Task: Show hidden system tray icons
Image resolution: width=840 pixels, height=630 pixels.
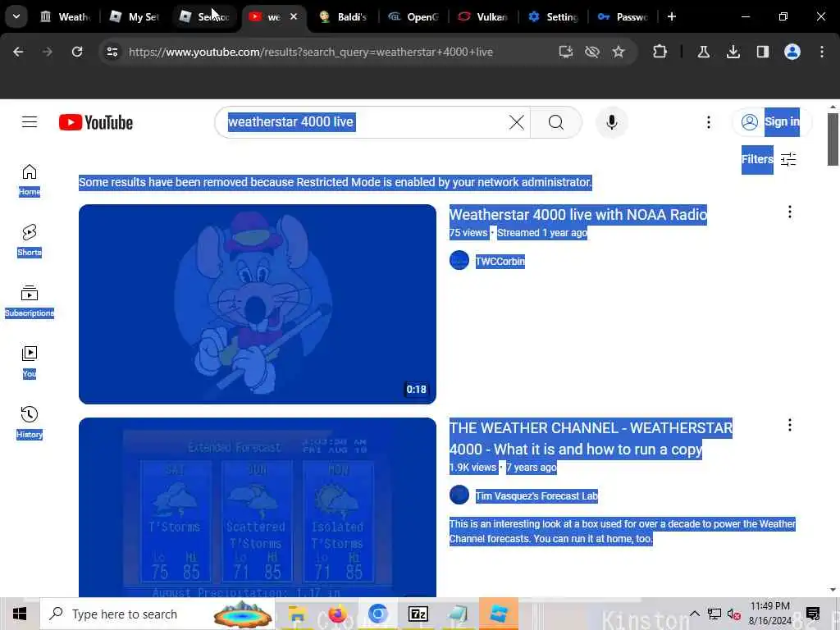Action: [x=694, y=614]
